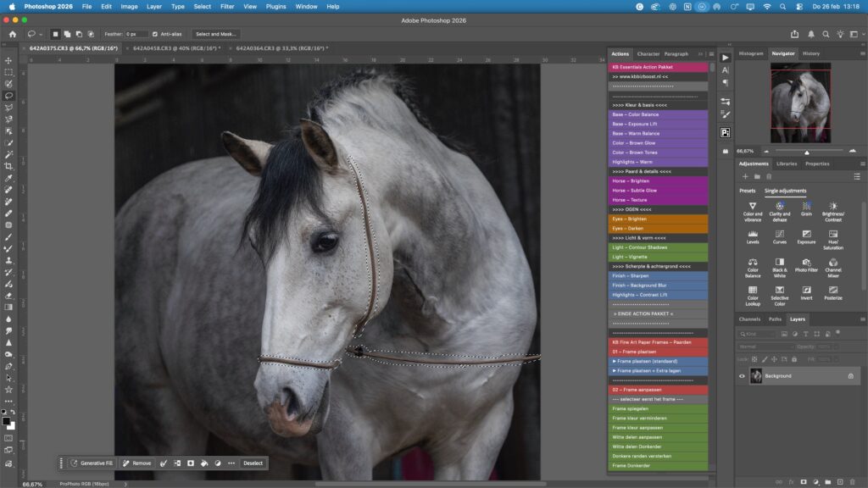Click Play button in Actions panel strip
Image resolution: width=868 pixels, height=488 pixels.
(725, 58)
